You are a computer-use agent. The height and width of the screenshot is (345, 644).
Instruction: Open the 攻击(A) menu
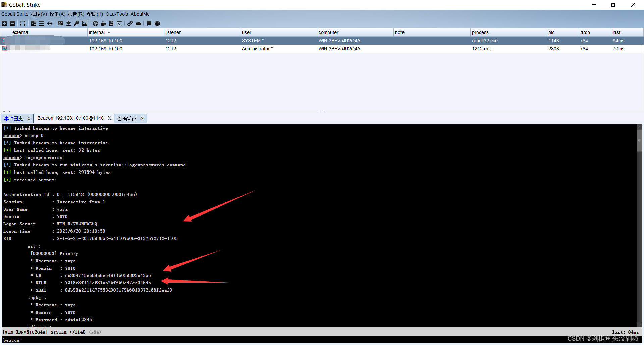click(x=57, y=14)
